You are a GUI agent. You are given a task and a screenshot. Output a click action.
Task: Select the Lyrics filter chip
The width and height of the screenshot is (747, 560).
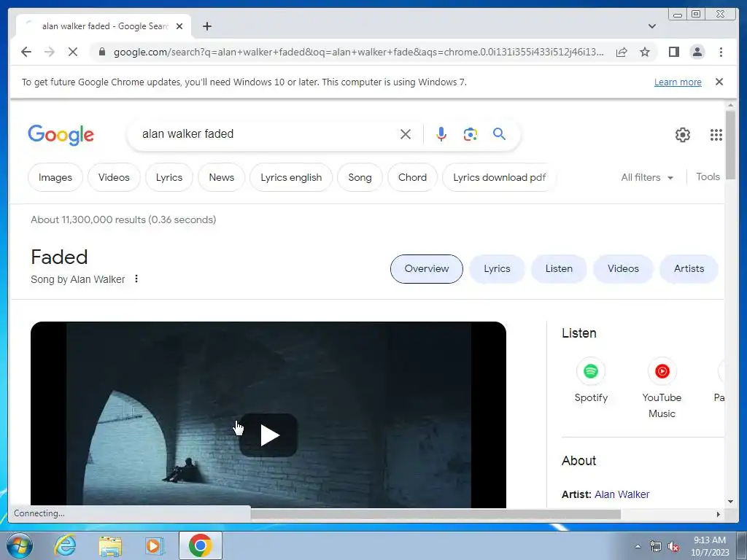169,177
